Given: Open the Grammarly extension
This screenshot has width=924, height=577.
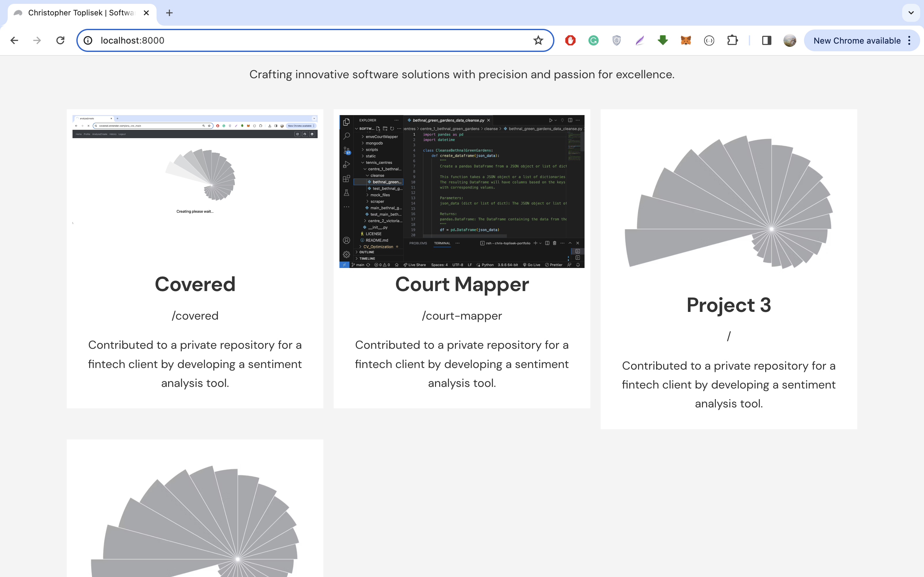Looking at the screenshot, I should (593, 40).
